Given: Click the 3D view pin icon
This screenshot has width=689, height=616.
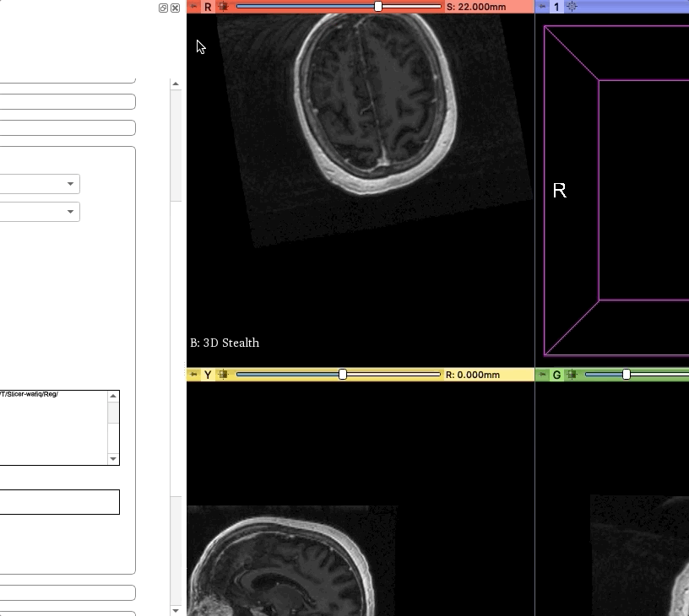Looking at the screenshot, I should click(542, 7).
